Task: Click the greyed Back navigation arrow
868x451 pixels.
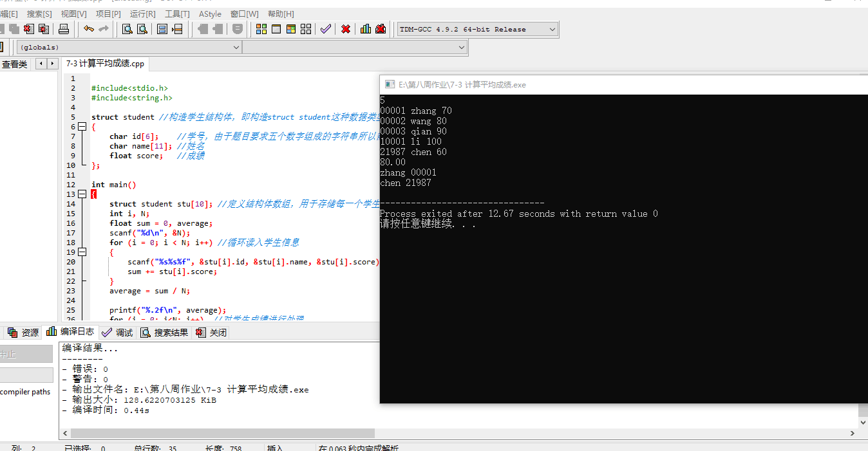Action: (x=203, y=29)
